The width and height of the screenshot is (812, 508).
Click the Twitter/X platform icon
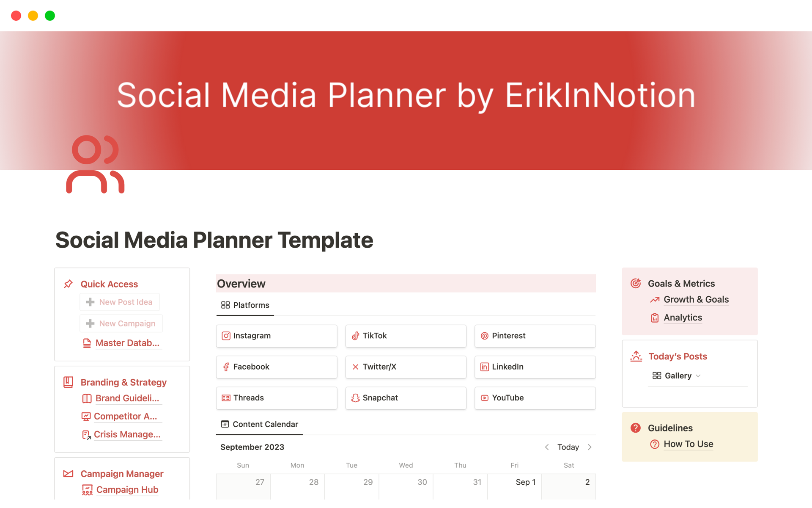click(x=355, y=366)
